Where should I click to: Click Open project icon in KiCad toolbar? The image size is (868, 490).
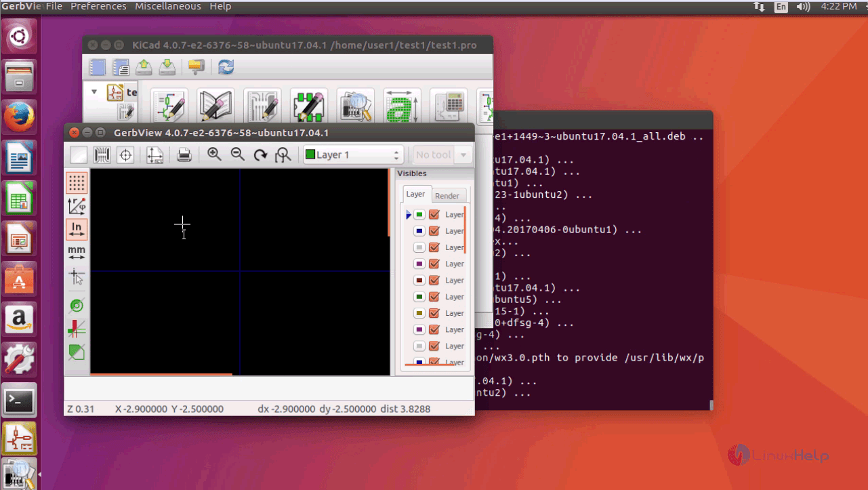point(144,67)
